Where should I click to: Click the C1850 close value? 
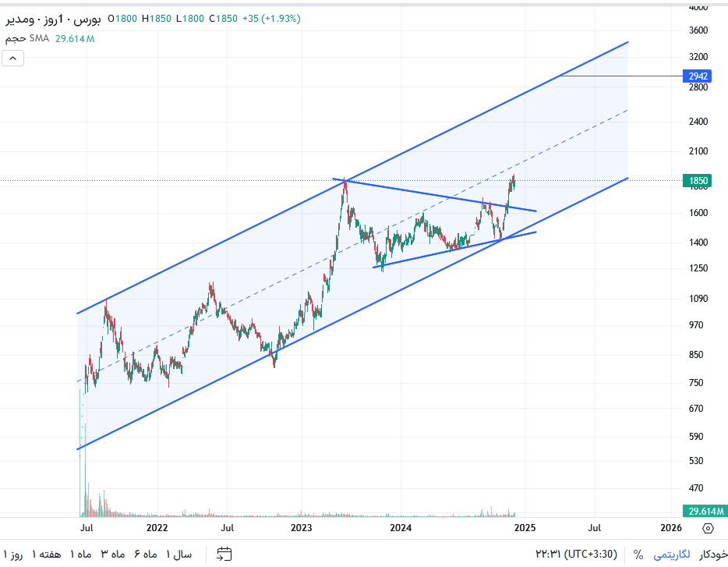tap(224, 19)
